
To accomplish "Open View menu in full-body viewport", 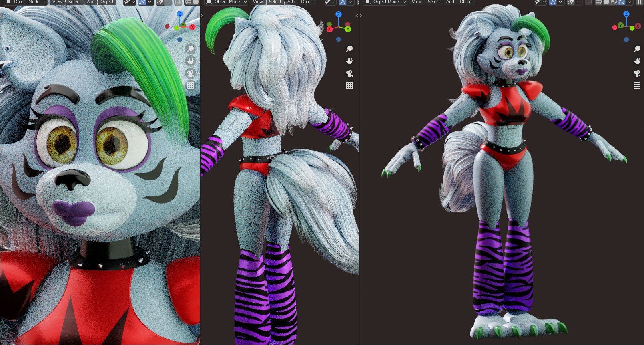I will coord(417,2).
